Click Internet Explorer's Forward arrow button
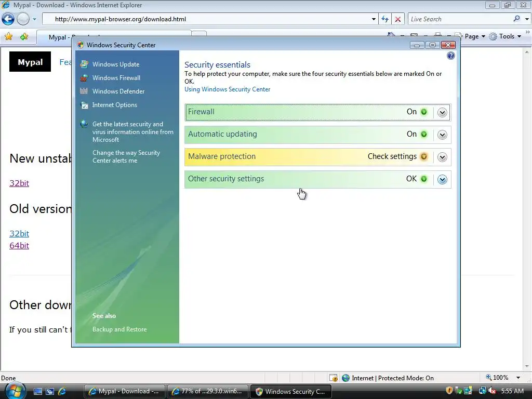The height and width of the screenshot is (399, 532). pyautogui.click(x=23, y=19)
